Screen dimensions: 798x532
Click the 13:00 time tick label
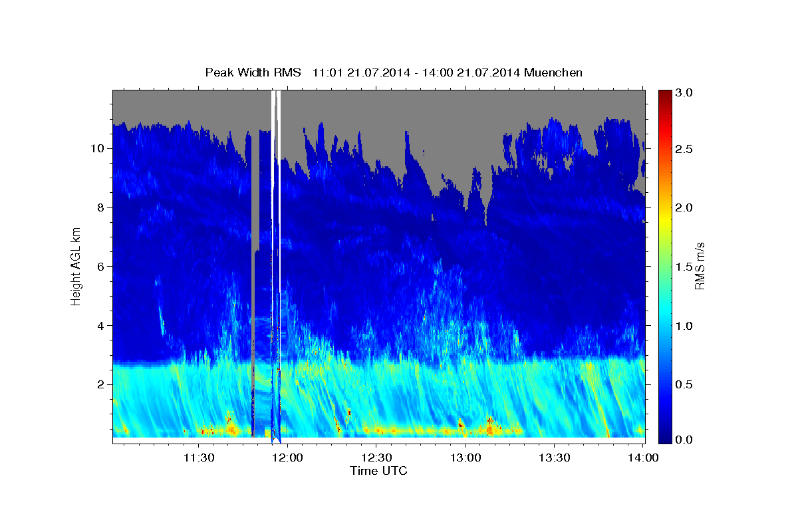tap(465, 458)
